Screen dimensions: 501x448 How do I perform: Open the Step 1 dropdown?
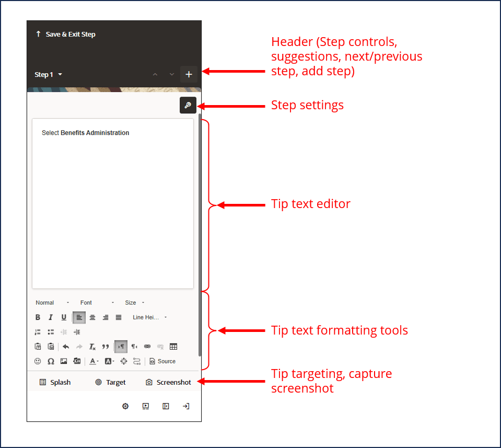point(48,74)
